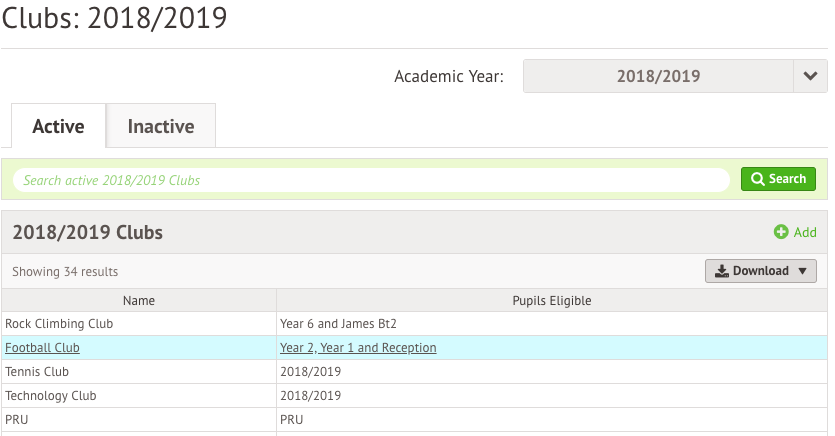Click the Year 6 and James Bt2 cell
The image size is (835, 436).
[552, 324]
